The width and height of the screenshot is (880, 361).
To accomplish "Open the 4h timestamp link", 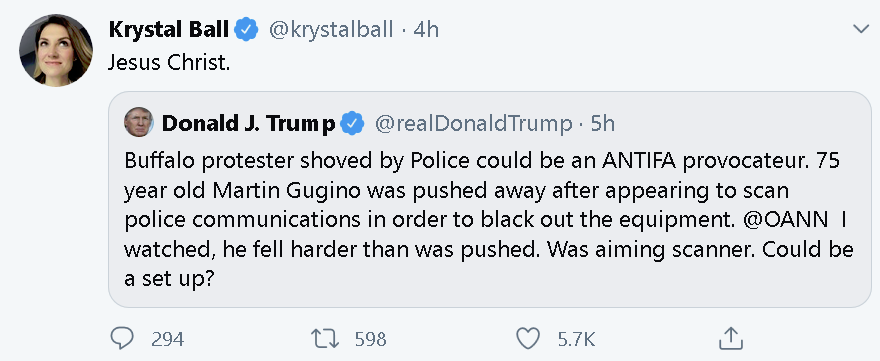I will pos(426,29).
